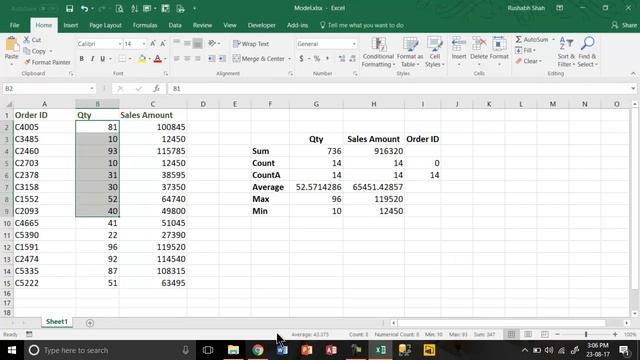Toggle Italic formatting

click(92, 59)
